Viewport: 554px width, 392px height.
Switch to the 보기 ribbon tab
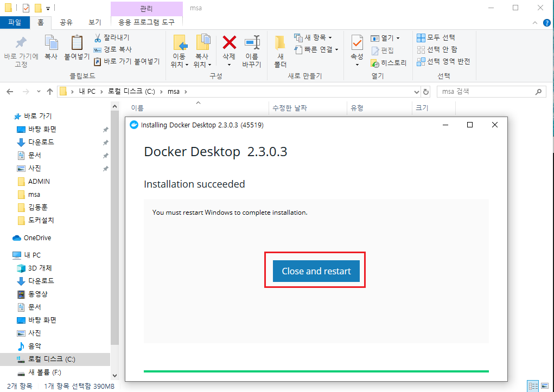point(95,22)
